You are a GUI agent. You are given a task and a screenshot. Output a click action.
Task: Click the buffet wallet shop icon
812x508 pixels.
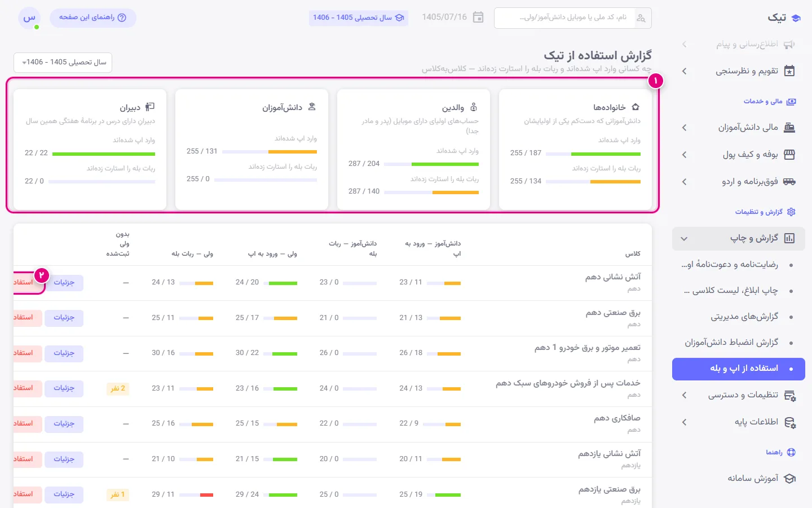pyautogui.click(x=789, y=155)
